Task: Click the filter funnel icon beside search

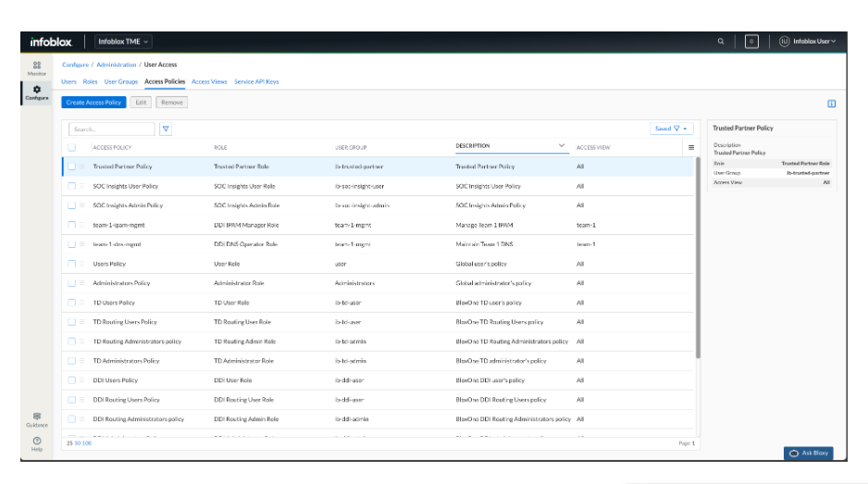Action: 166,130
